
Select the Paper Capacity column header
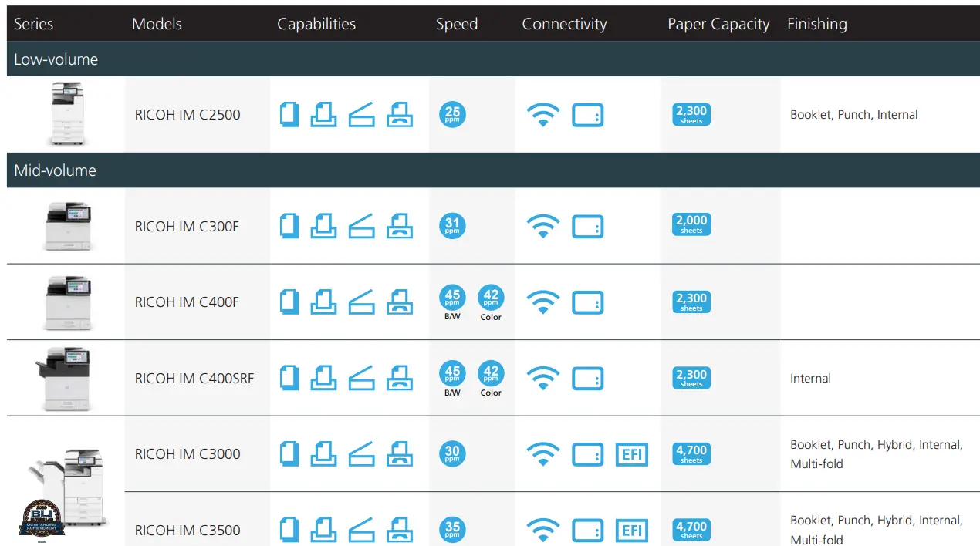tap(718, 24)
